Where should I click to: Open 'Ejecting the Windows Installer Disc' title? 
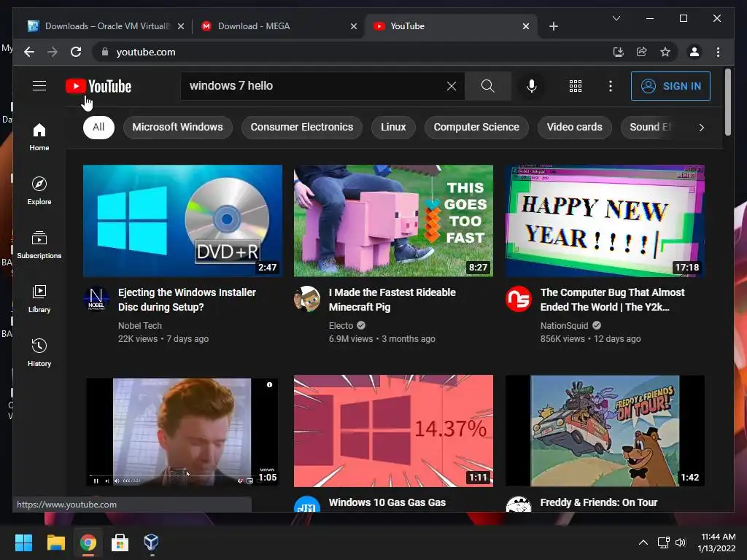187,300
